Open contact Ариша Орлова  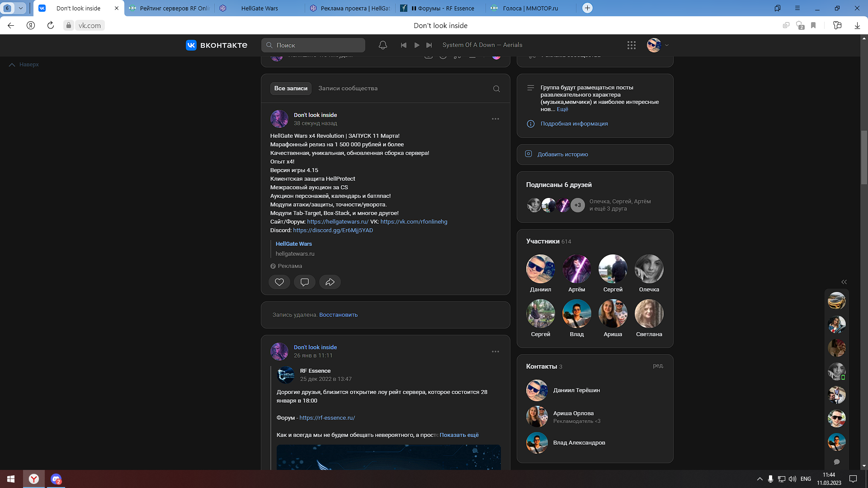[573, 413]
